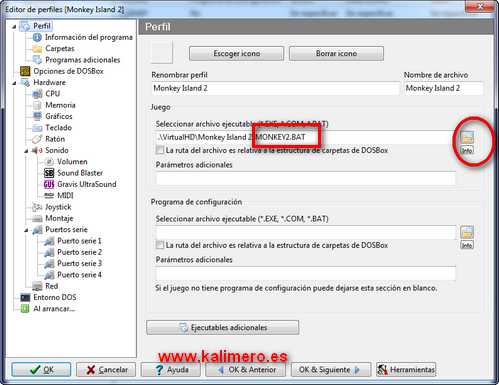Browse for the game executable with folder icon
The height and width of the screenshot is (385, 499).
(x=467, y=137)
